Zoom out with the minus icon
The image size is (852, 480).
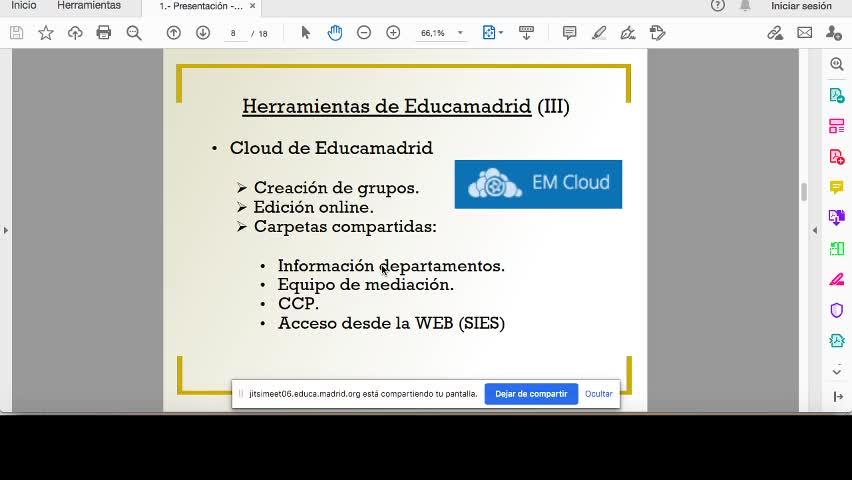click(x=364, y=33)
